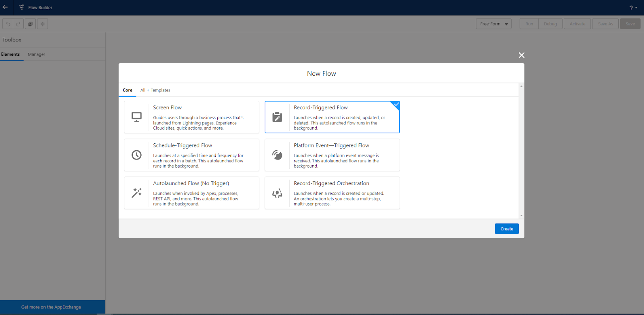The image size is (644, 315).
Task: Click Screen Flow description text
Action: click(198, 123)
